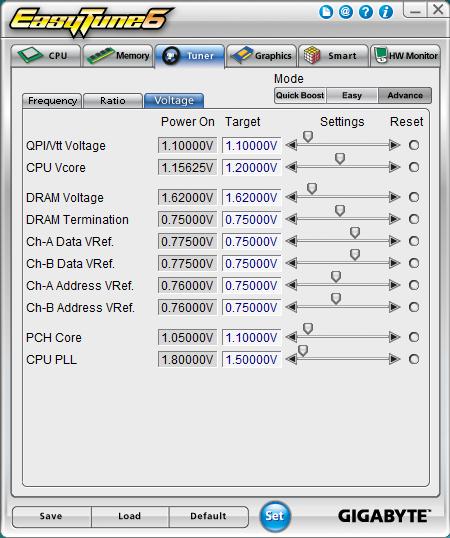The image size is (450, 538).
Task: Open the HW Monitor tab
Action: pos(405,56)
